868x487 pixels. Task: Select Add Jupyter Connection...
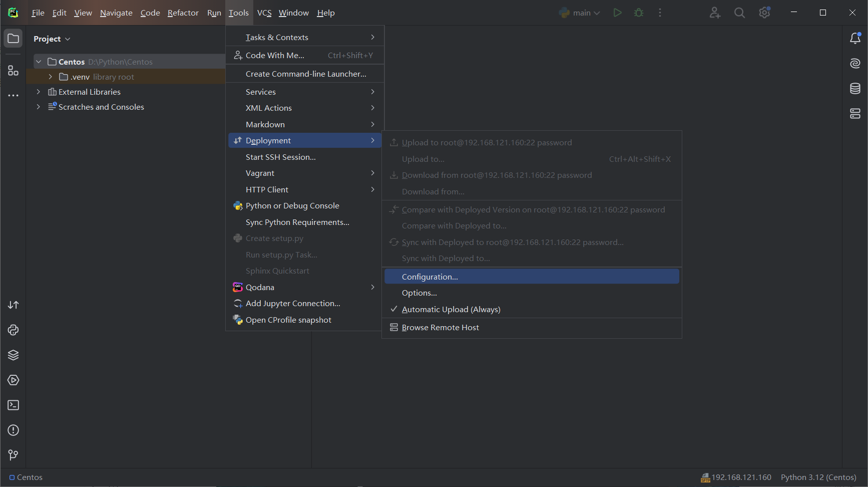click(x=305, y=303)
